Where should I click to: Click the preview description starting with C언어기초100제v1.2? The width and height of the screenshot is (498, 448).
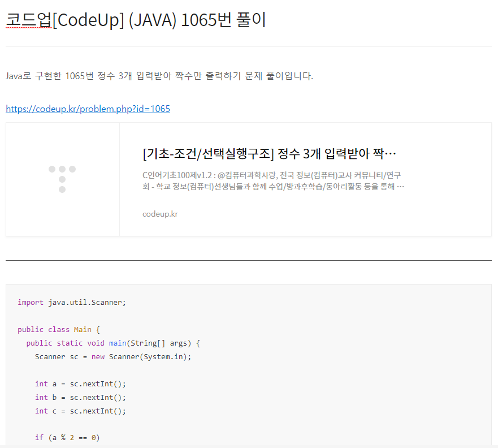pos(273,181)
